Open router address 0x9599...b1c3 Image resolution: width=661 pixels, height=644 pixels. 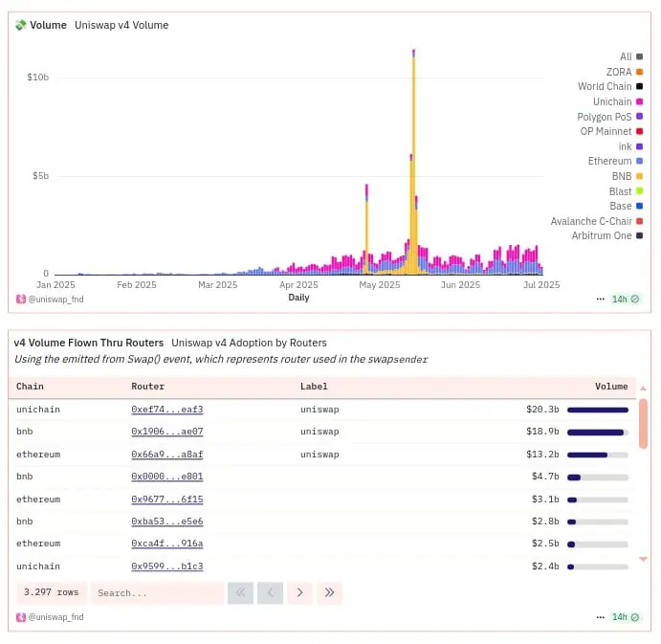coord(167,566)
